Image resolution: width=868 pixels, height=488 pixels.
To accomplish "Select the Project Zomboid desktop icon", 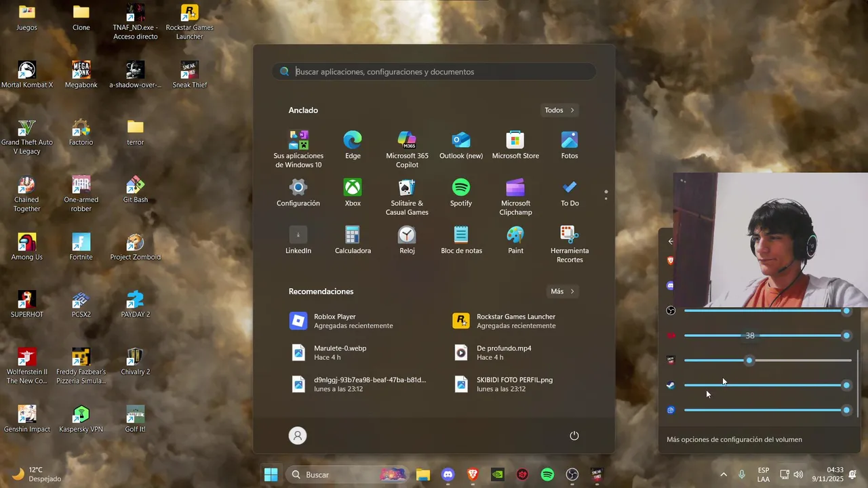I will click(x=136, y=247).
